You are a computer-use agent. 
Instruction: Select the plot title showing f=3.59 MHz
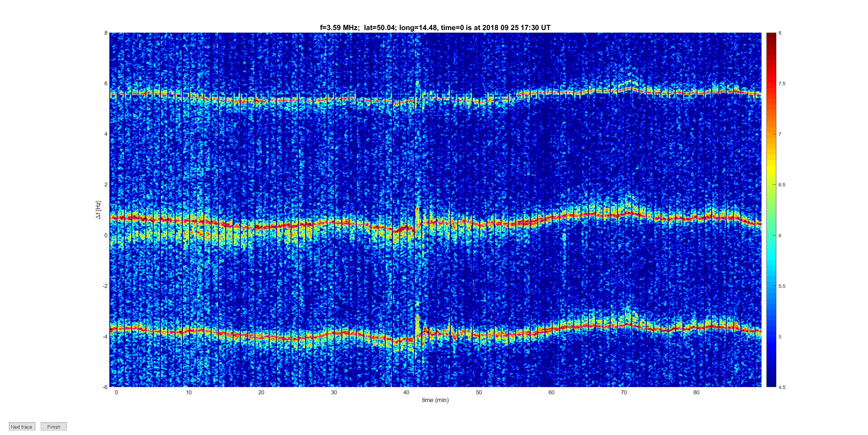pos(435,28)
